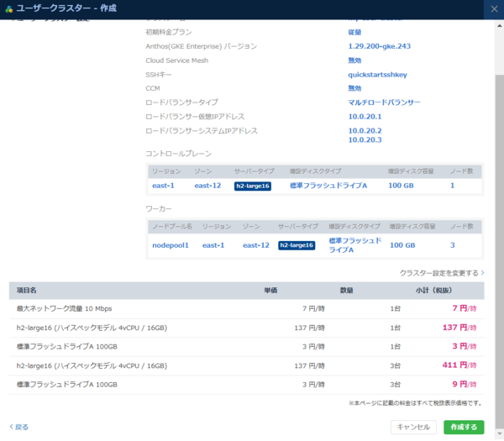The height and width of the screenshot is (441, 504).
Task: Click the back arrow next to 戻る
Action: (x=11, y=427)
